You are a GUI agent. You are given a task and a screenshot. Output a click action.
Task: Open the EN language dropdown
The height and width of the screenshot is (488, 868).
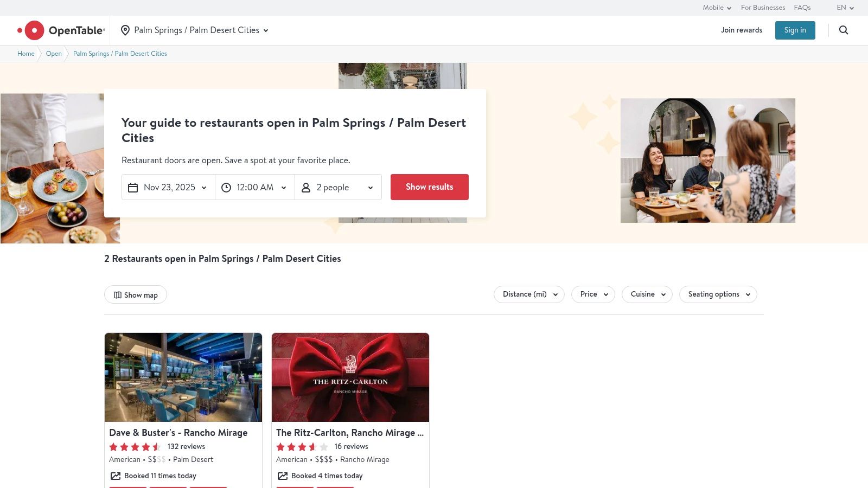point(844,8)
